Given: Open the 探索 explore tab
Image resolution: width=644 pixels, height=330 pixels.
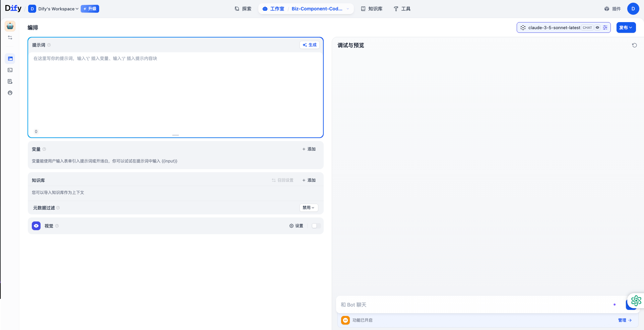Looking at the screenshot, I should point(243,9).
